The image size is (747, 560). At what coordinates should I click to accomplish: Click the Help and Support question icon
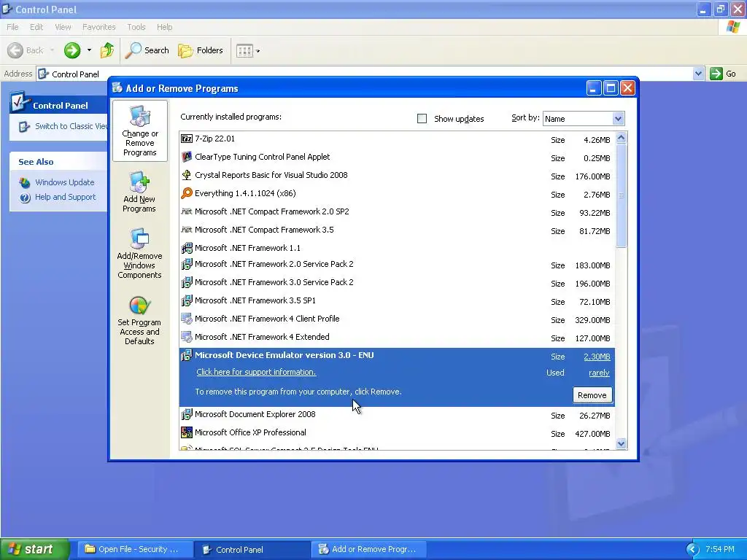25,197
